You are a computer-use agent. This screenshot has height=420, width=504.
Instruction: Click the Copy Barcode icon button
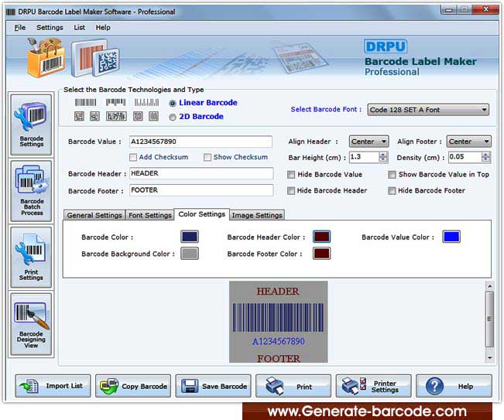point(133,386)
